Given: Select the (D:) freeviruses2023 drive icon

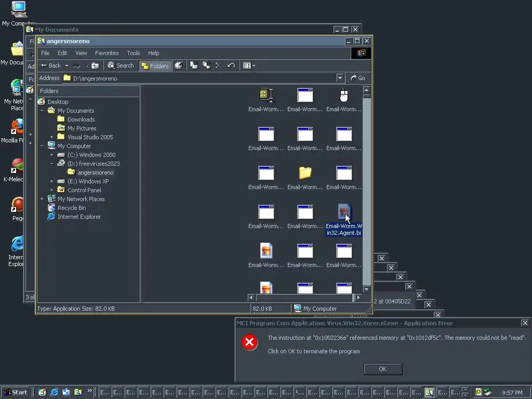Looking at the screenshot, I should (x=61, y=163).
